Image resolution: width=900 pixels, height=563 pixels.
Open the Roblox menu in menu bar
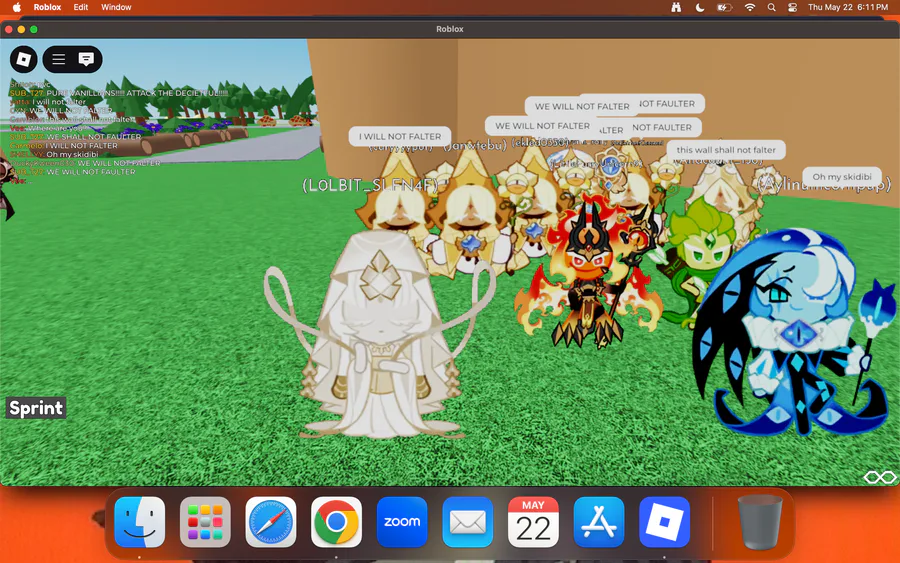pyautogui.click(x=47, y=7)
